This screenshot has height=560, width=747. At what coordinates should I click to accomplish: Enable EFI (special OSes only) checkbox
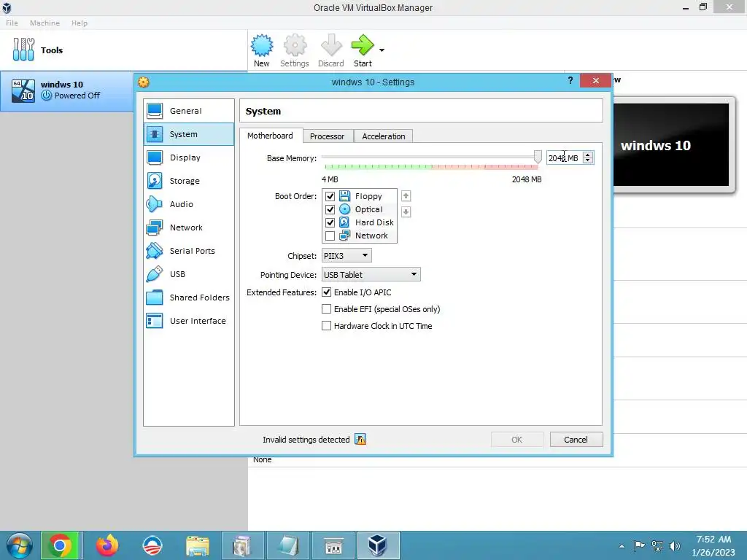pyautogui.click(x=326, y=309)
